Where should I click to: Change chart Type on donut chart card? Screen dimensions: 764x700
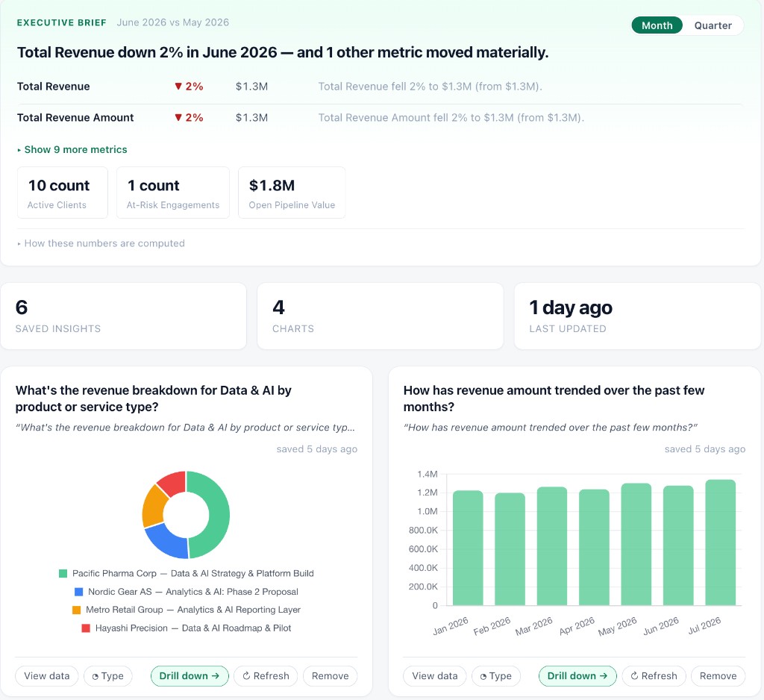tap(107, 676)
